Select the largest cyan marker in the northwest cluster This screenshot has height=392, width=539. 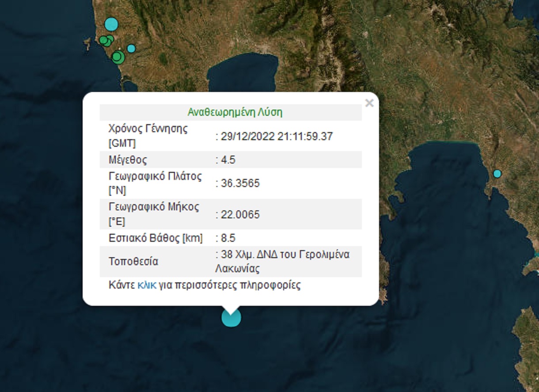tap(112, 24)
